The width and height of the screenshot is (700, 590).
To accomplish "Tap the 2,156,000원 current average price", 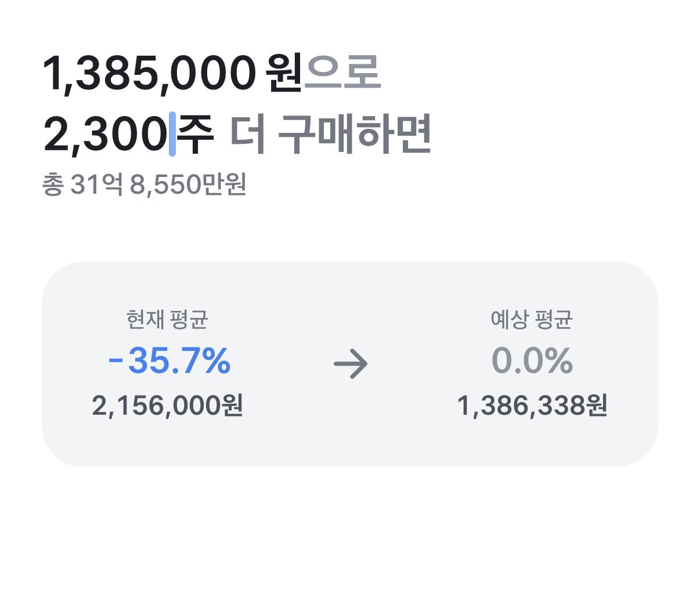I will [x=167, y=406].
